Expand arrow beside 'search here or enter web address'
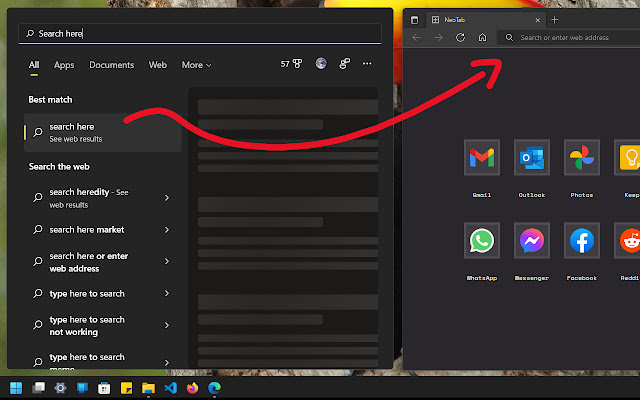Image resolution: width=640 pixels, height=400 pixels. pyautogui.click(x=167, y=261)
